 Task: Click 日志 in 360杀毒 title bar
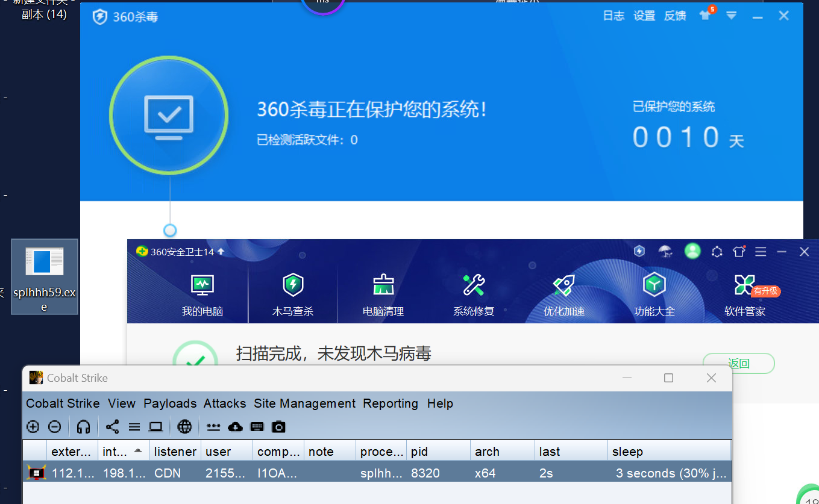pyautogui.click(x=613, y=16)
